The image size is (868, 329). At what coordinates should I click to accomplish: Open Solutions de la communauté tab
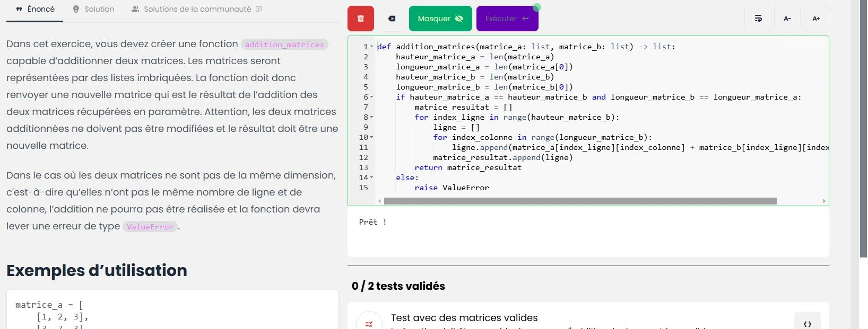pos(197,9)
